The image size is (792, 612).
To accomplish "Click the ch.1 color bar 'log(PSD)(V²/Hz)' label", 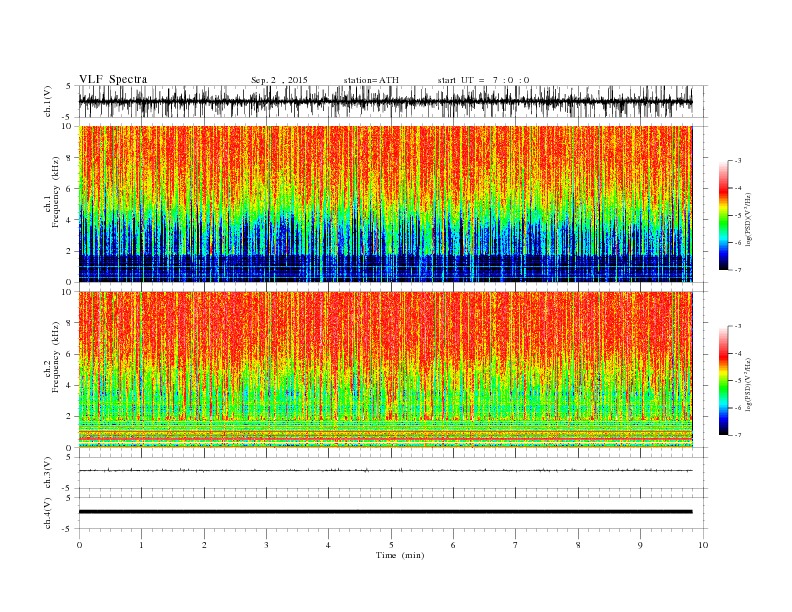I will click(749, 220).
